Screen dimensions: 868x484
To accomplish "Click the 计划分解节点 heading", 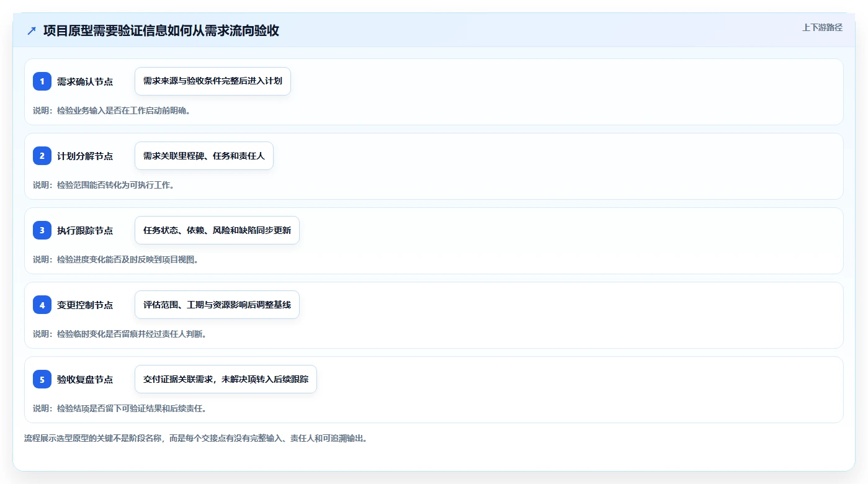I will click(85, 156).
